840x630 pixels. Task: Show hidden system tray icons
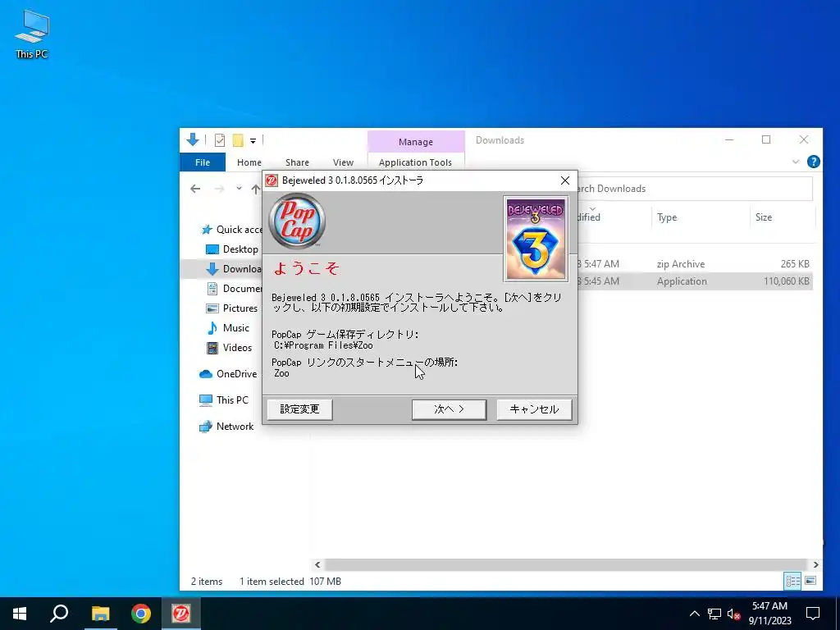tap(694, 614)
